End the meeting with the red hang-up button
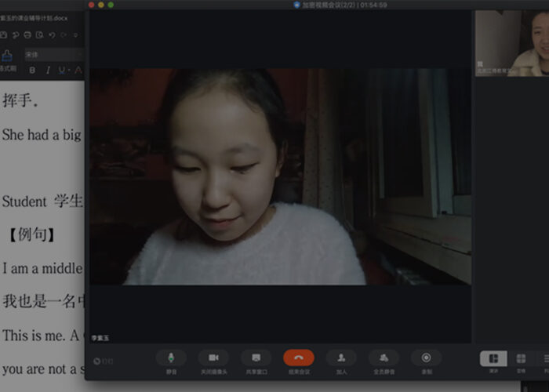 [299, 358]
